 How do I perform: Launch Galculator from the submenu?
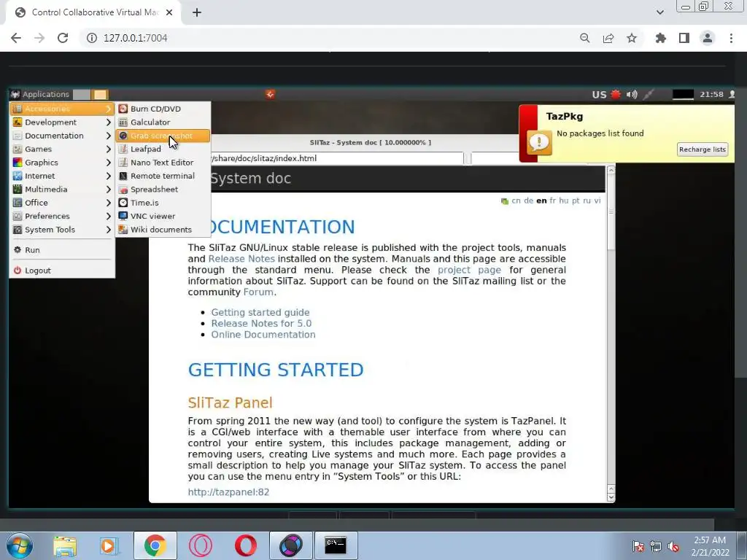click(x=163, y=122)
